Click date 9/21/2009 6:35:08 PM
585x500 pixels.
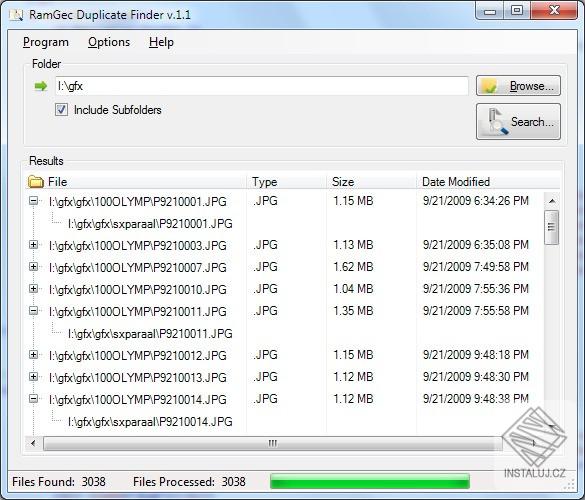point(476,245)
